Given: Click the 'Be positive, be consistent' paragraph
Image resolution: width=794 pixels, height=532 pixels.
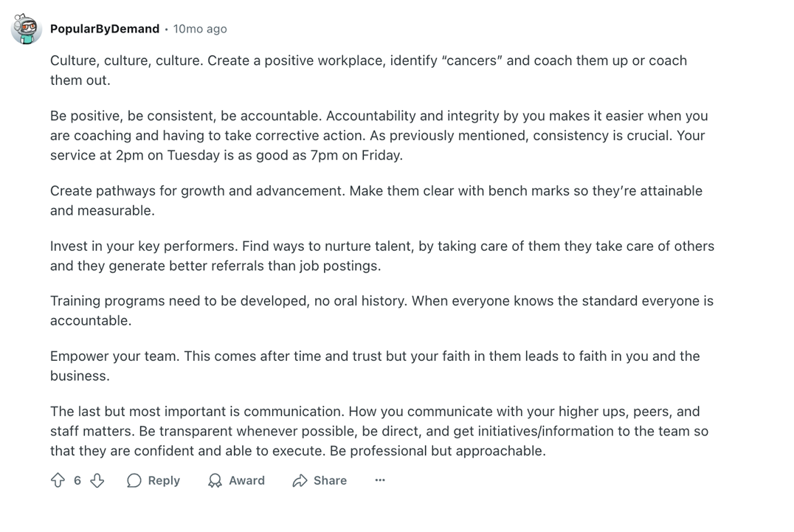Looking at the screenshot, I should (379, 135).
